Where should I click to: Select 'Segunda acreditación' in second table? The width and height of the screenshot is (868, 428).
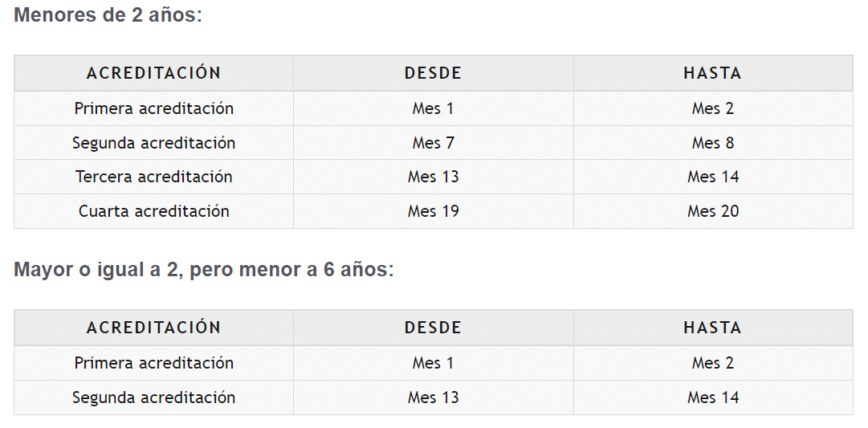(x=153, y=397)
